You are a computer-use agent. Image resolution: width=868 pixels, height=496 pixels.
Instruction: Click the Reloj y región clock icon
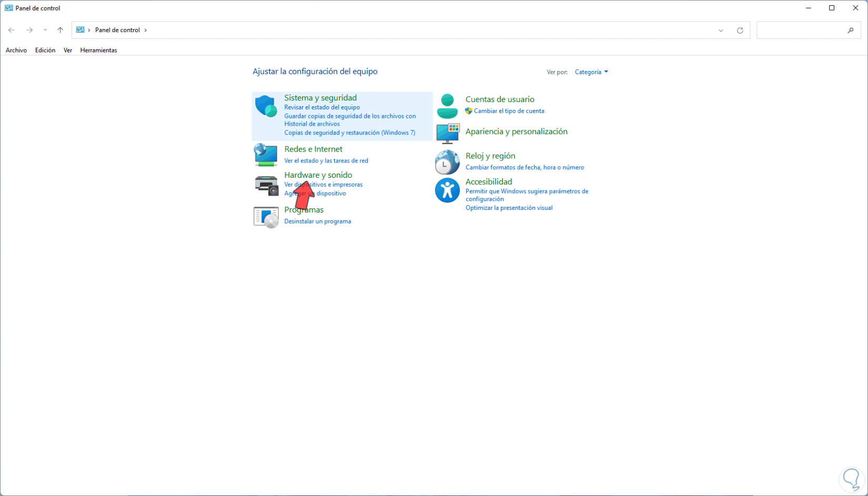click(447, 162)
